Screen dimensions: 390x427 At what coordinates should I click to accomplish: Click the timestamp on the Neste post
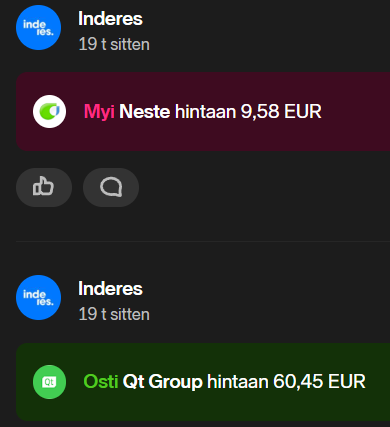point(114,44)
